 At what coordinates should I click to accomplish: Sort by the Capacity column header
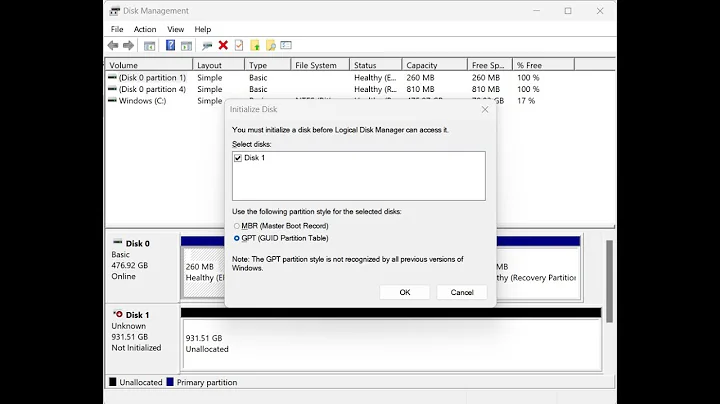[435, 65]
